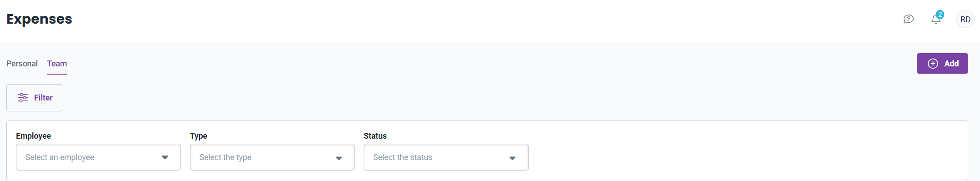Click the Employee field label
The height and width of the screenshot is (181, 980).
pos(33,136)
